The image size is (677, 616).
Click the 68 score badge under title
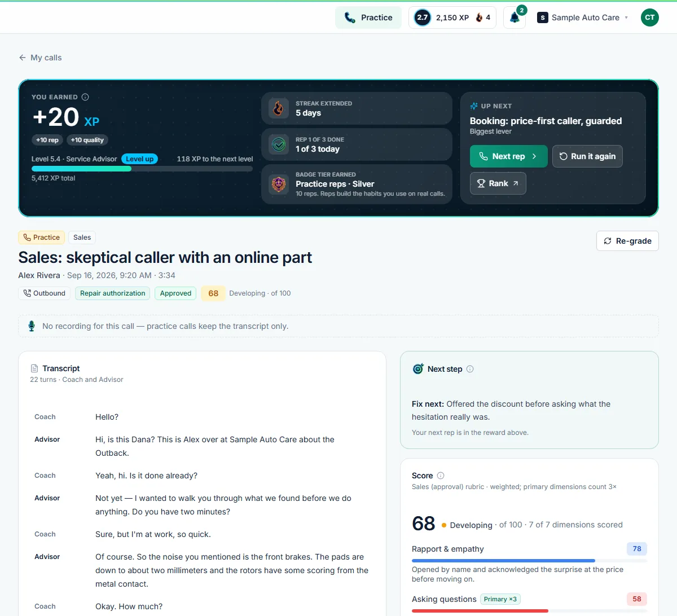[213, 293]
